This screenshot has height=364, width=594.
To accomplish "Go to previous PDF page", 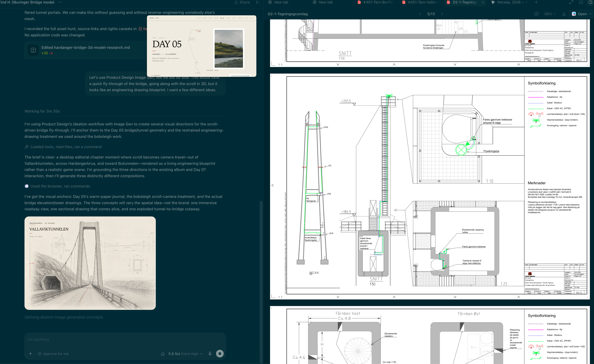I will [420, 14].
